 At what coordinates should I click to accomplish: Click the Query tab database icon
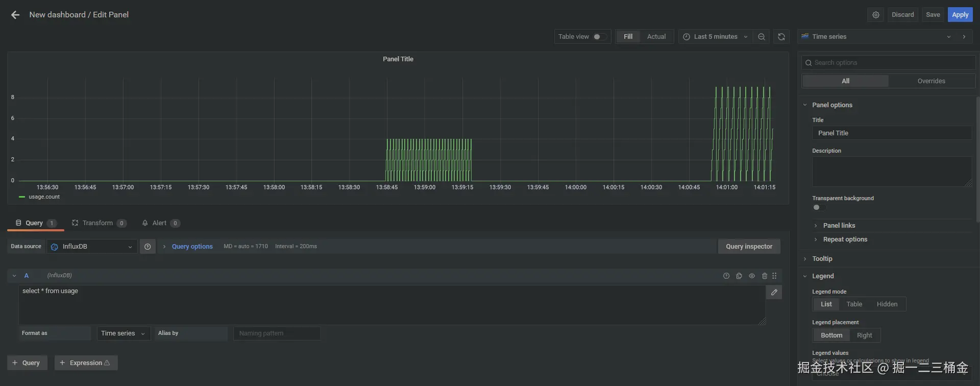(18, 223)
